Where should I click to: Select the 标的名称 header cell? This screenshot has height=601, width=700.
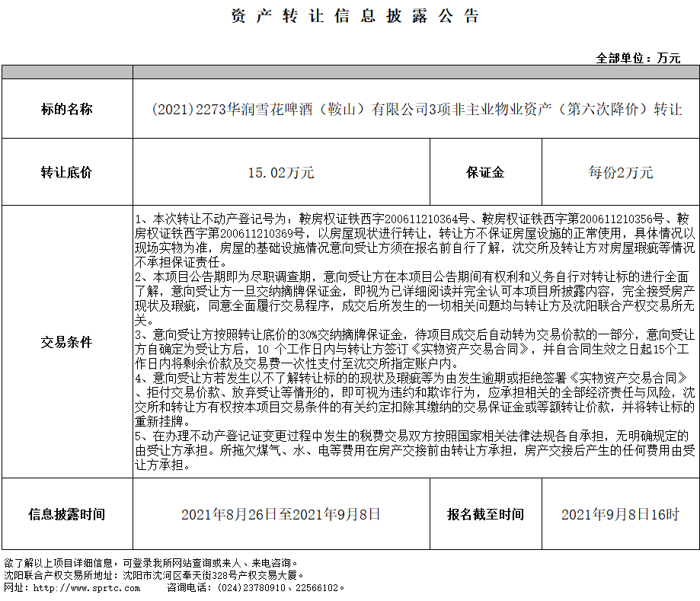tap(67, 109)
